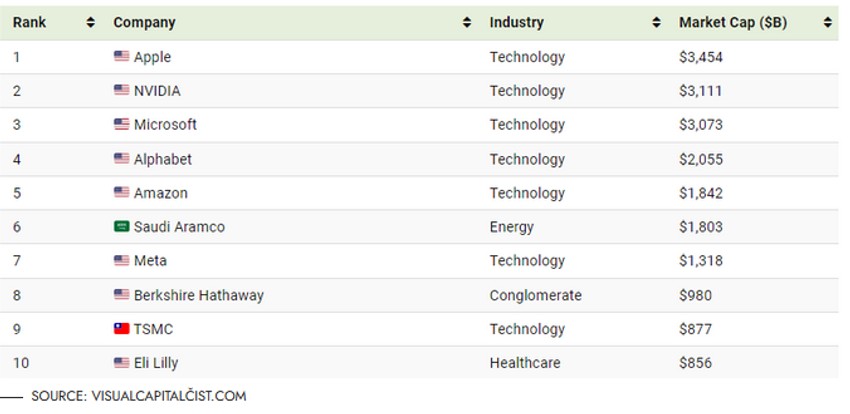Click the US flag icon beside Apple
850x414 pixels.
point(121,57)
